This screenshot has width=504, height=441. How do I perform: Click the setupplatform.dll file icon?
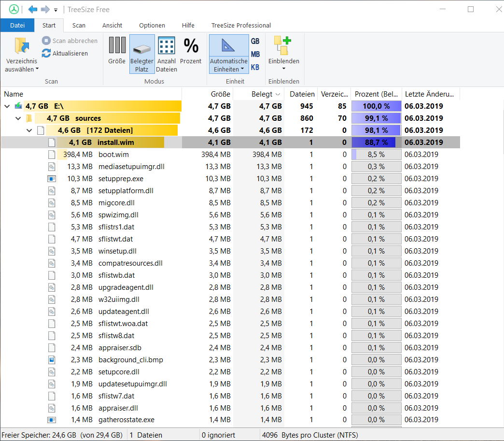tap(52, 191)
